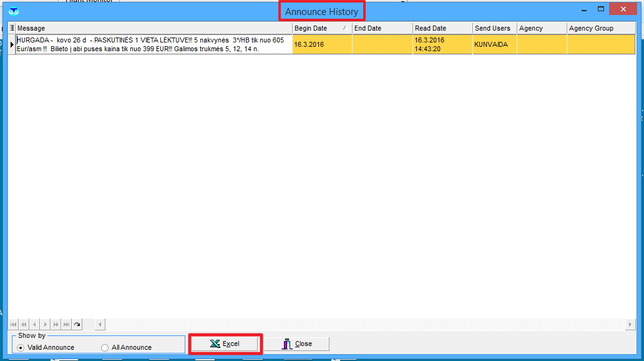The image size is (644, 361).
Task: Go to the next record arrow
Action: tap(45, 325)
